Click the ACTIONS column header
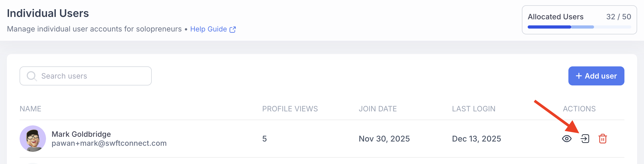This screenshot has width=644, height=164. (579, 109)
